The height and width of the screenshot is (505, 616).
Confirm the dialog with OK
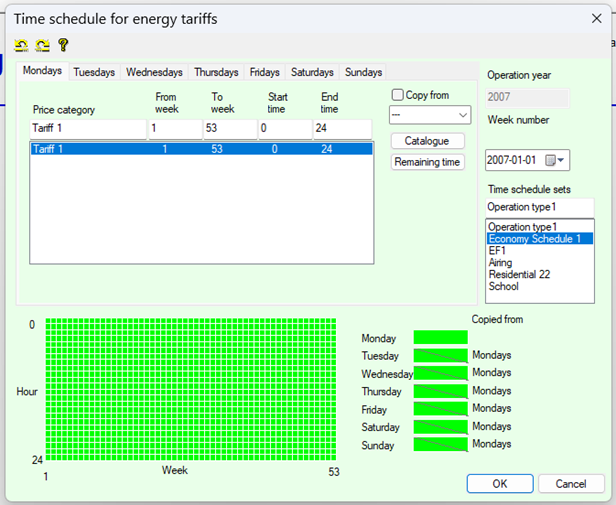click(499, 483)
